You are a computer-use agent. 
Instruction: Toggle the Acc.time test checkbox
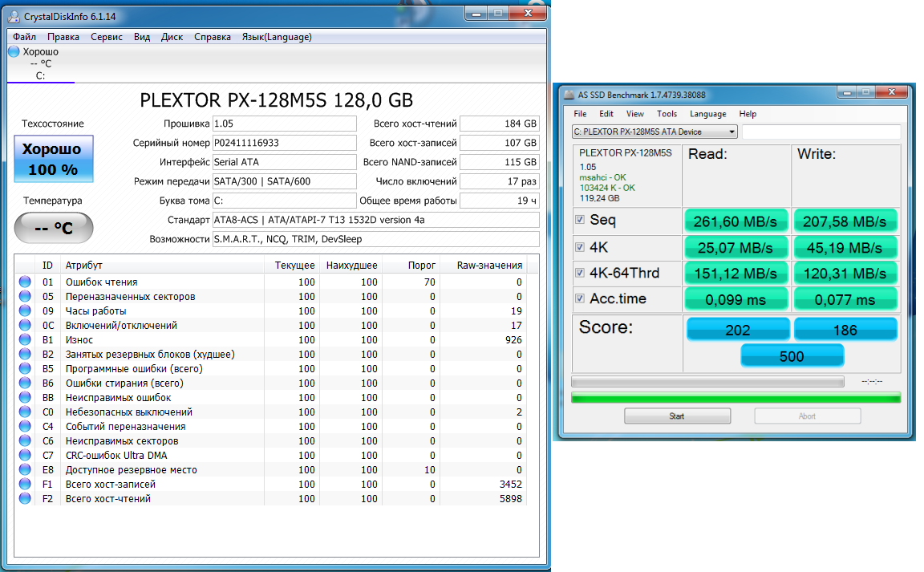[580, 298]
